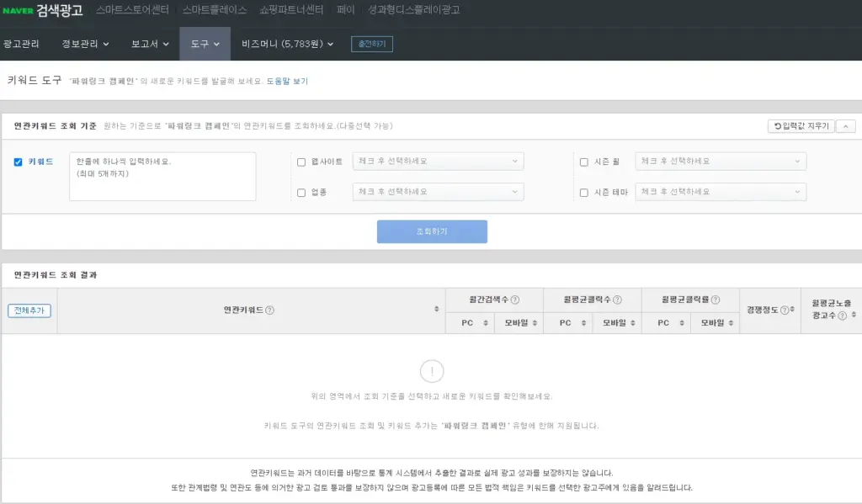This screenshot has width=862, height=504.
Task: Open the 도움말 보기 link
Action: click(x=287, y=82)
